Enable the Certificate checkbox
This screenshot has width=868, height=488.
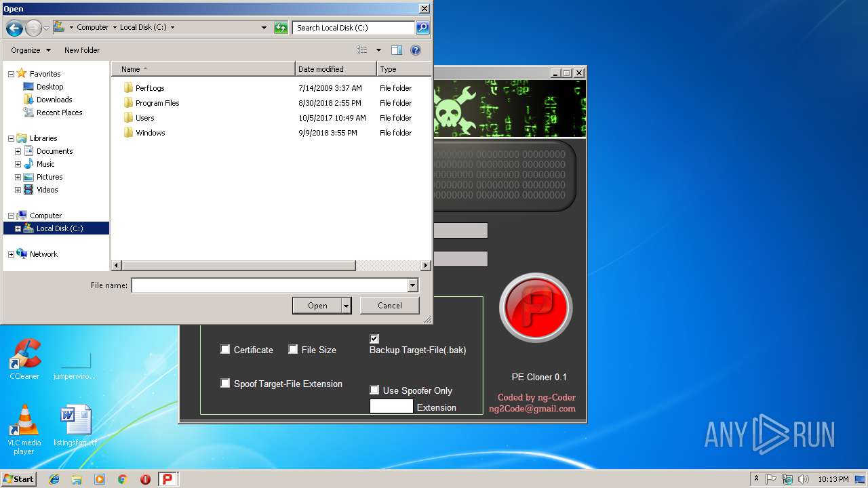click(x=225, y=349)
